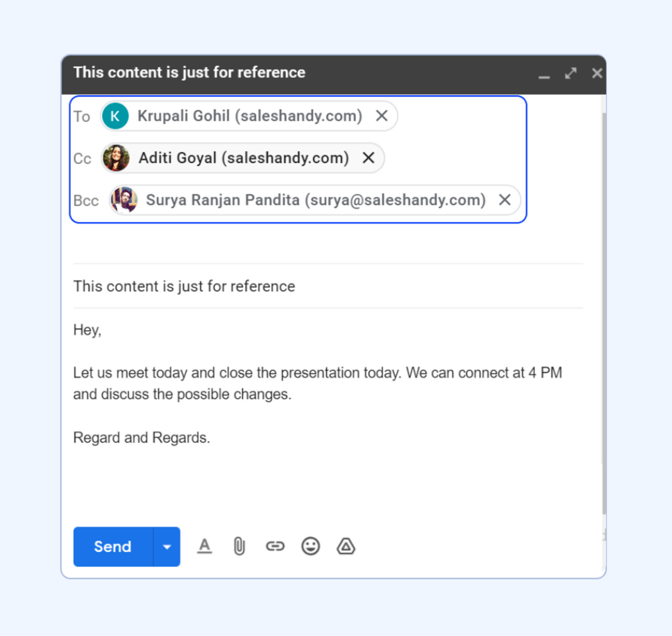Remove Krupali Gohil from To field
Screen dimensions: 672x636
coord(382,116)
